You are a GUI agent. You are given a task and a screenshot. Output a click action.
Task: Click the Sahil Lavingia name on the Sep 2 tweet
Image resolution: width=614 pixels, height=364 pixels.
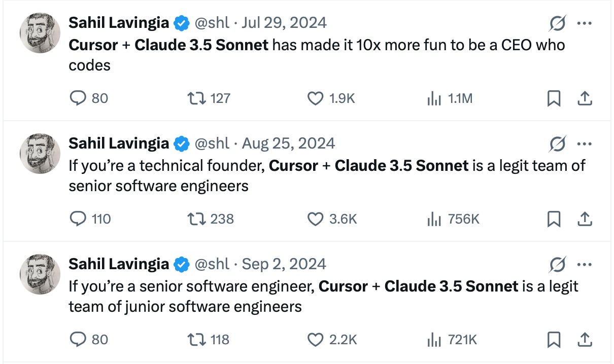(119, 264)
